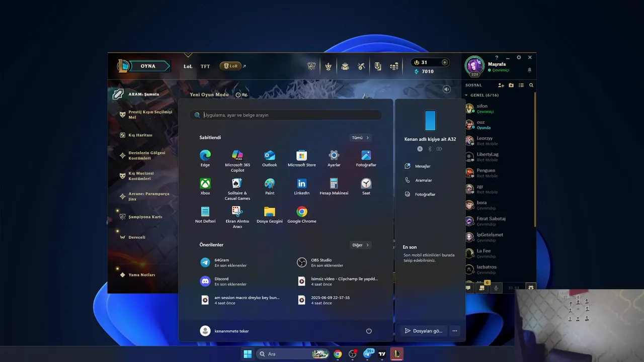Open Ayarlar settings pinned app
The width and height of the screenshot is (644, 362).
pyautogui.click(x=334, y=158)
